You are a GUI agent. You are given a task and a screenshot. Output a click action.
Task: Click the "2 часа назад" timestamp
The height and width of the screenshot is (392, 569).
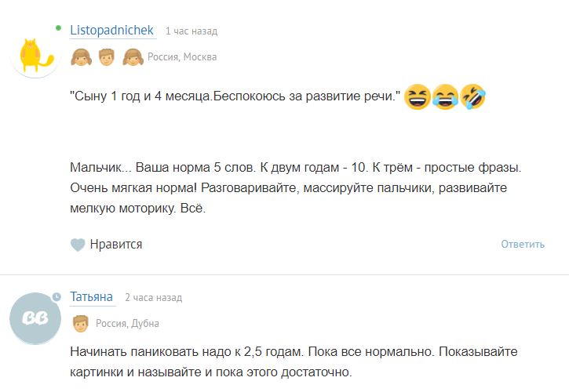153,298
